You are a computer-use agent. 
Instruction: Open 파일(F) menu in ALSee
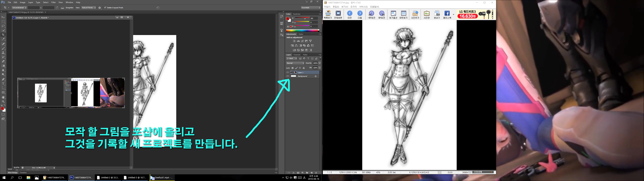pyautogui.click(x=327, y=7)
